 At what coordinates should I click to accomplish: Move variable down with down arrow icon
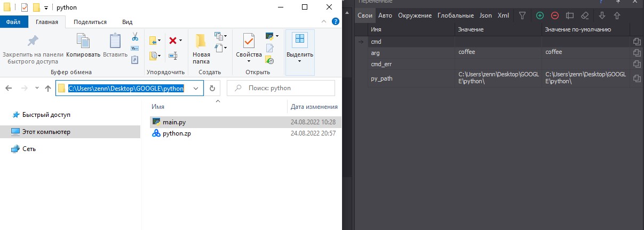pyautogui.click(x=602, y=15)
